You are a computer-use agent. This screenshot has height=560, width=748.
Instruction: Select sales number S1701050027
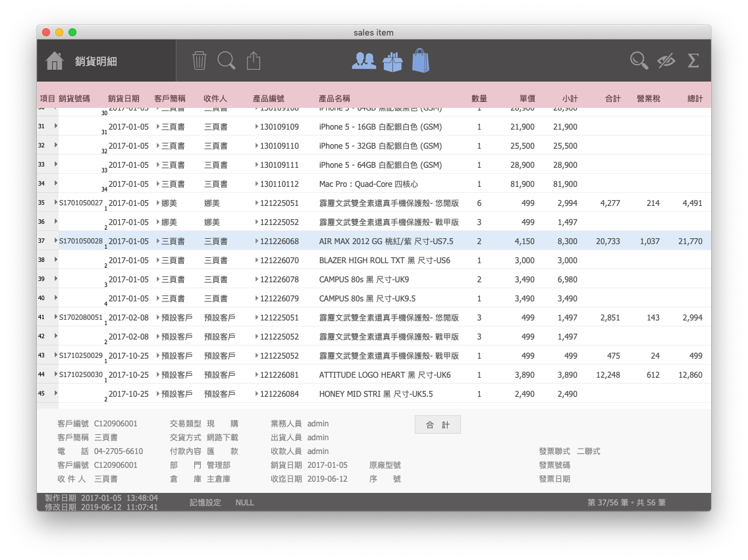80,203
